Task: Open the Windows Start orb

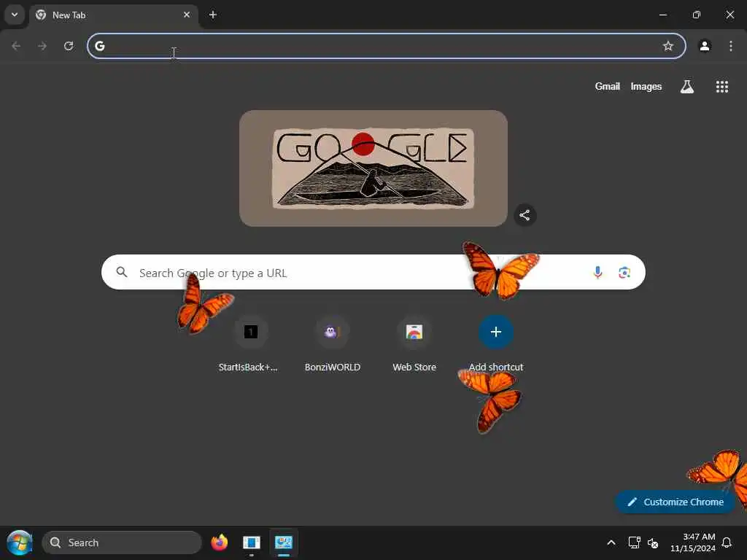Action: pos(19,542)
